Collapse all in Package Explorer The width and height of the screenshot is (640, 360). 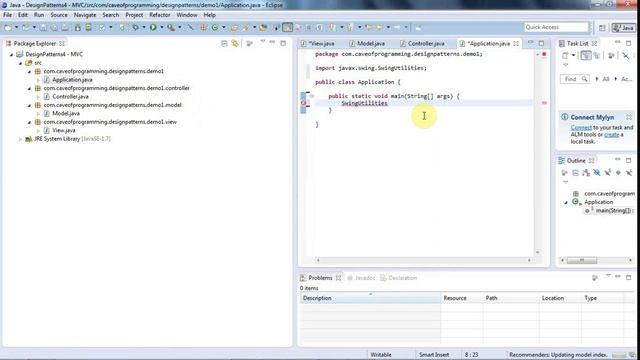pyautogui.click(x=224, y=43)
